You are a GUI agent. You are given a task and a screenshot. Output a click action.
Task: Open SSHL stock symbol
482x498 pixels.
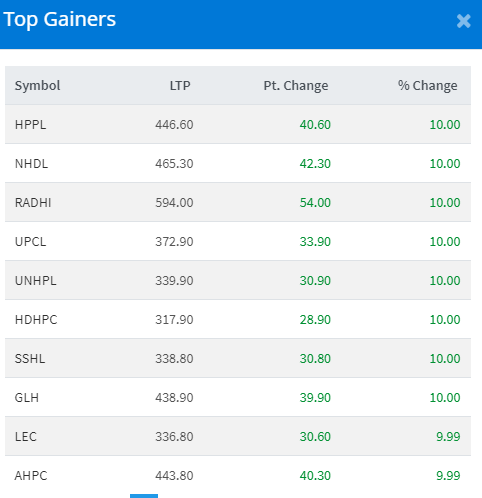coord(30,359)
